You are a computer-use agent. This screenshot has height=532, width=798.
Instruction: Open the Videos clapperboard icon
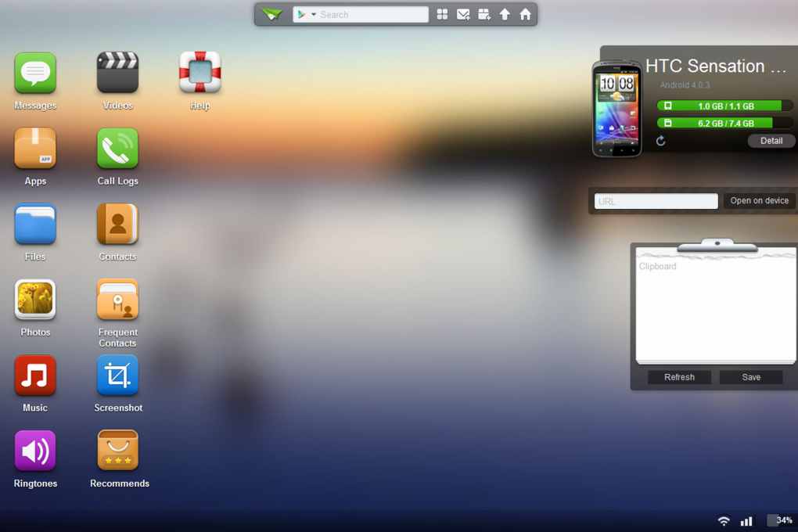pyautogui.click(x=117, y=73)
